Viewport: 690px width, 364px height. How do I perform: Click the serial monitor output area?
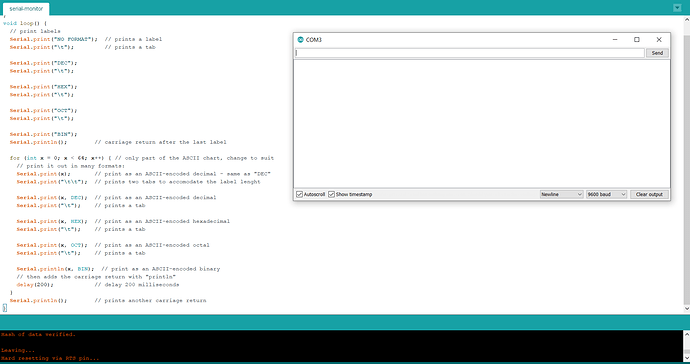(x=482, y=124)
